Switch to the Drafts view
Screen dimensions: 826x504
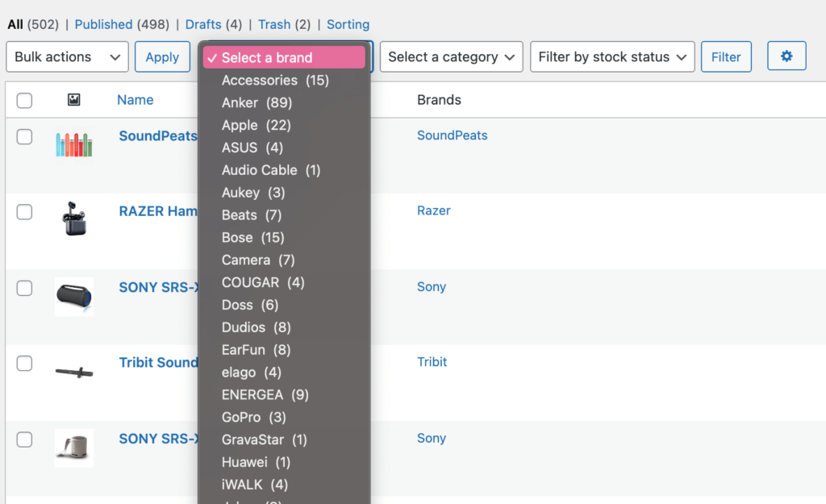coord(206,24)
